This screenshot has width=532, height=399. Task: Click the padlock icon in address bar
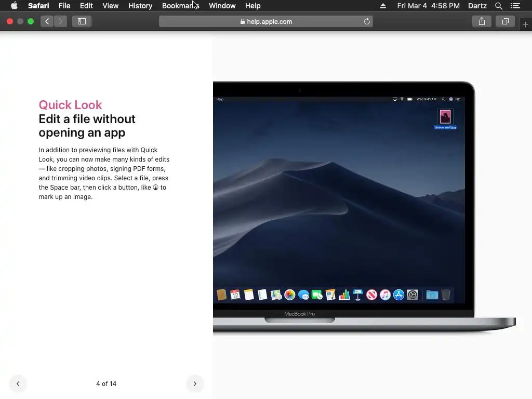(242, 21)
